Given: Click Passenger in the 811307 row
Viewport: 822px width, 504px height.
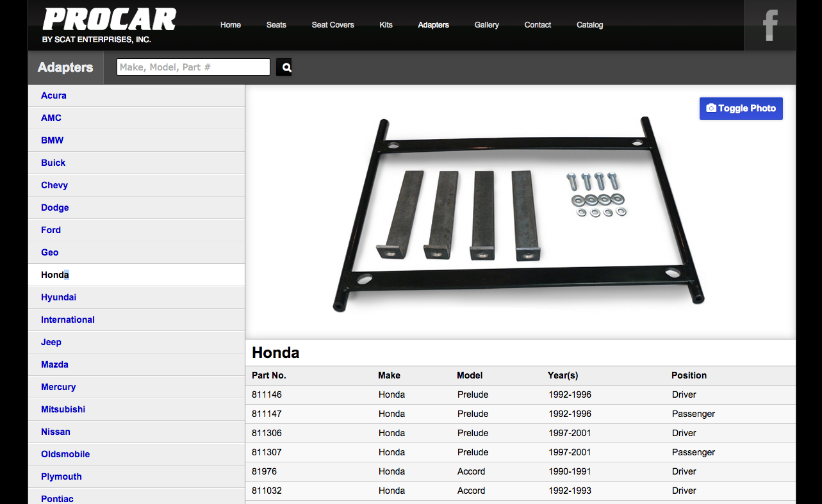Looking at the screenshot, I should 694,452.
